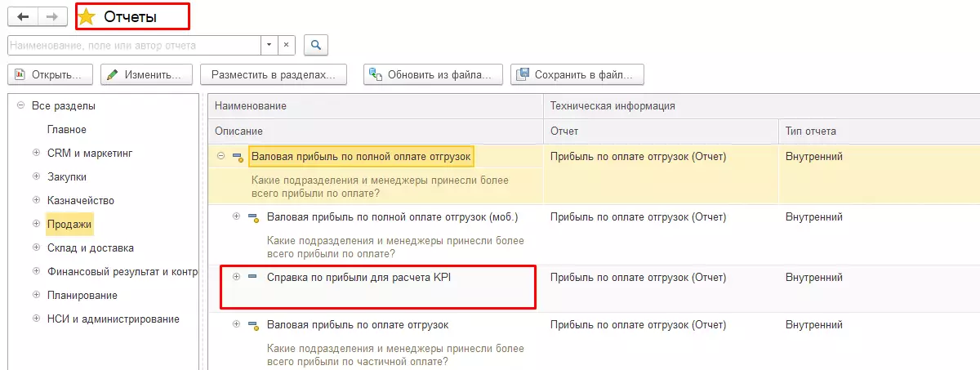Expand the Казначейство section
The height and width of the screenshot is (370, 980).
[x=36, y=200]
